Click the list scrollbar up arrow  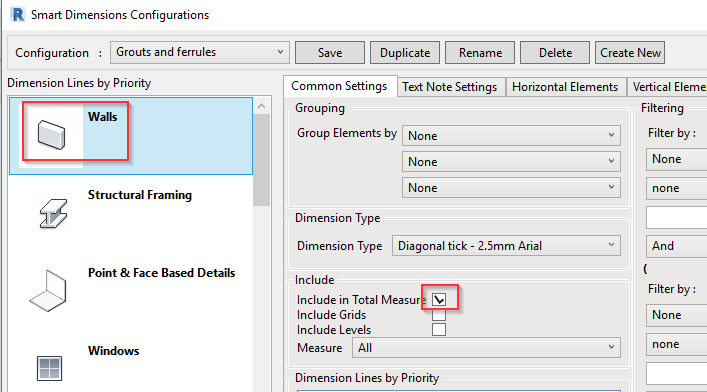[x=262, y=106]
